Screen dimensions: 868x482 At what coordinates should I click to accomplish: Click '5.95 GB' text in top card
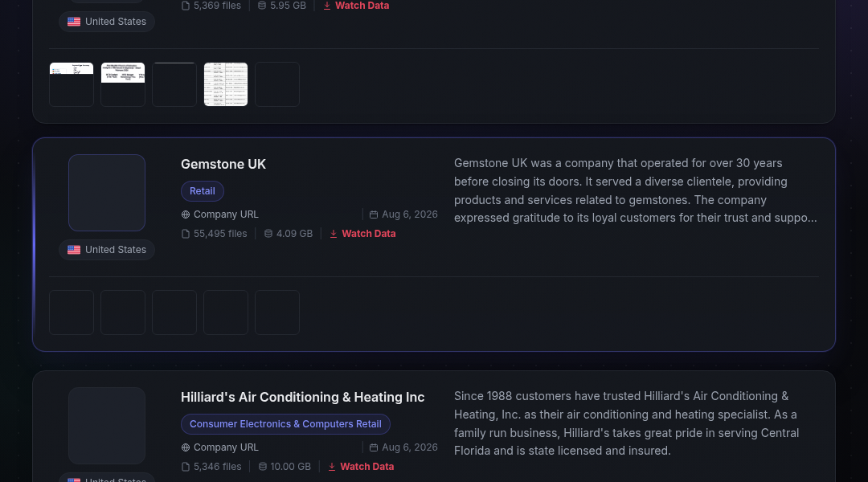288,6
